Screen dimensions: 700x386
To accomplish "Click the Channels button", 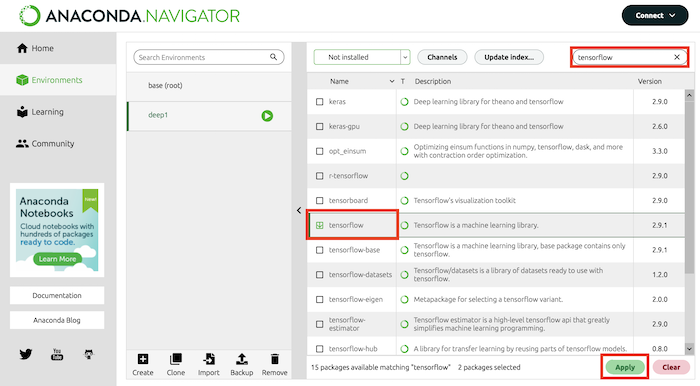I will coord(442,57).
